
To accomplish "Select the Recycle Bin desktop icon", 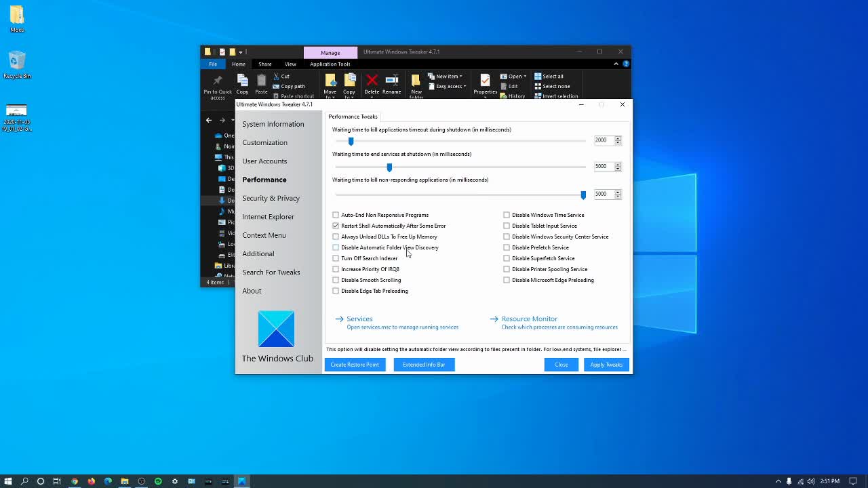I will coord(17,65).
